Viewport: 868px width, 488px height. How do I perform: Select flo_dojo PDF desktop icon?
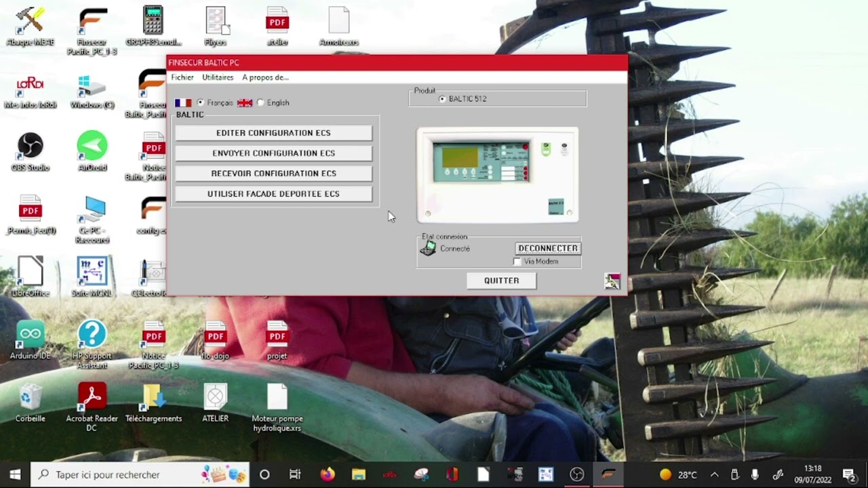(x=216, y=340)
